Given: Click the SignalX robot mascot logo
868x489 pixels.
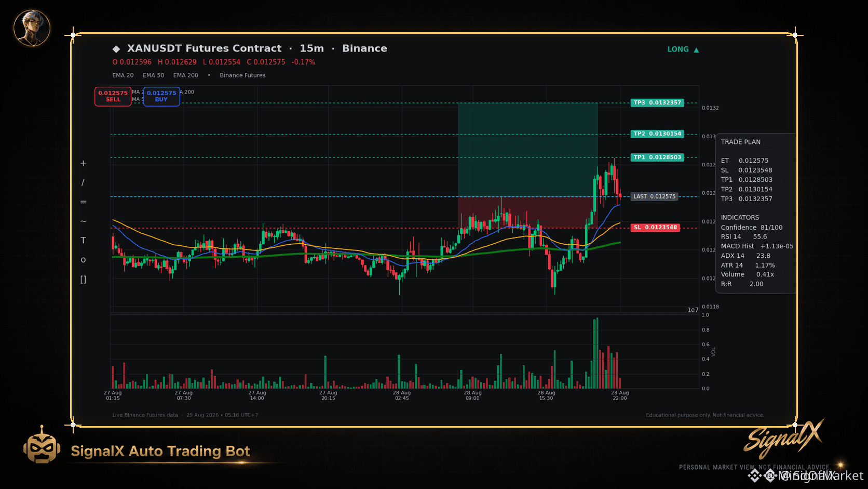Looking at the screenshot, I should point(42,445).
